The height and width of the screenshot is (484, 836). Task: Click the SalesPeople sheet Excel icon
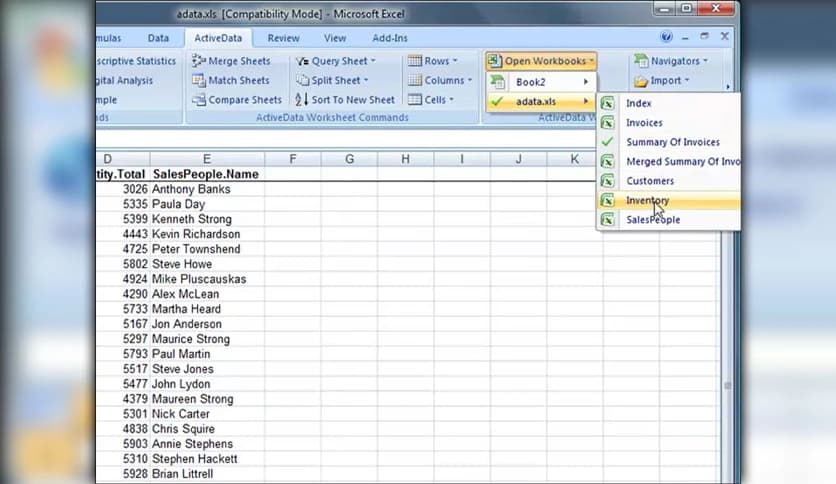coord(607,220)
